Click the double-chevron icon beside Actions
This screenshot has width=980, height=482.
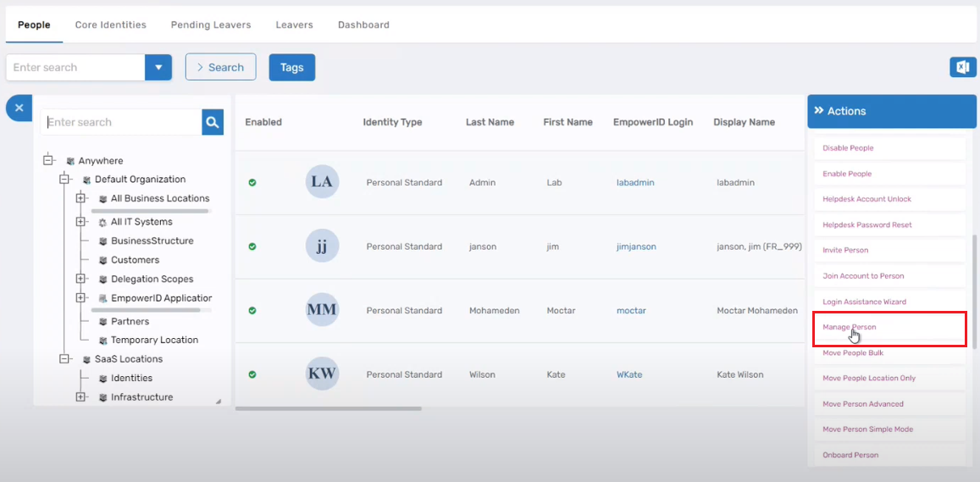pyautogui.click(x=819, y=111)
